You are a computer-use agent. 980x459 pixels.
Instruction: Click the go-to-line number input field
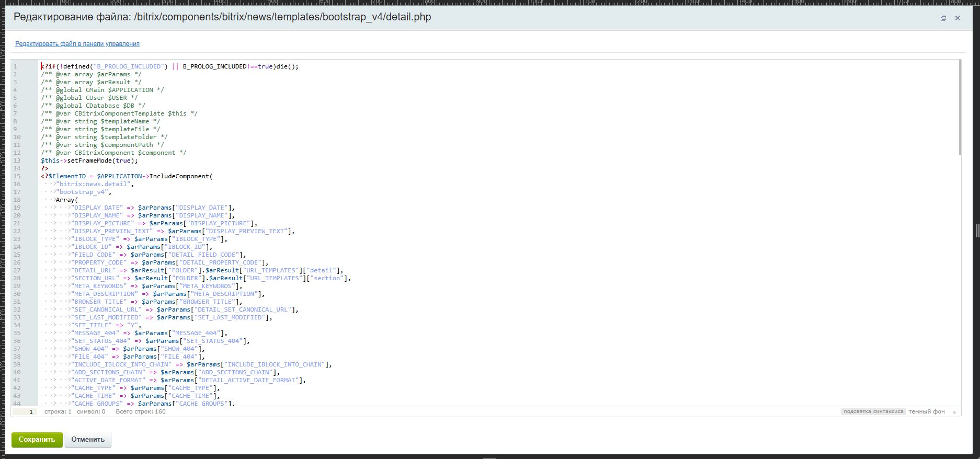[25, 412]
